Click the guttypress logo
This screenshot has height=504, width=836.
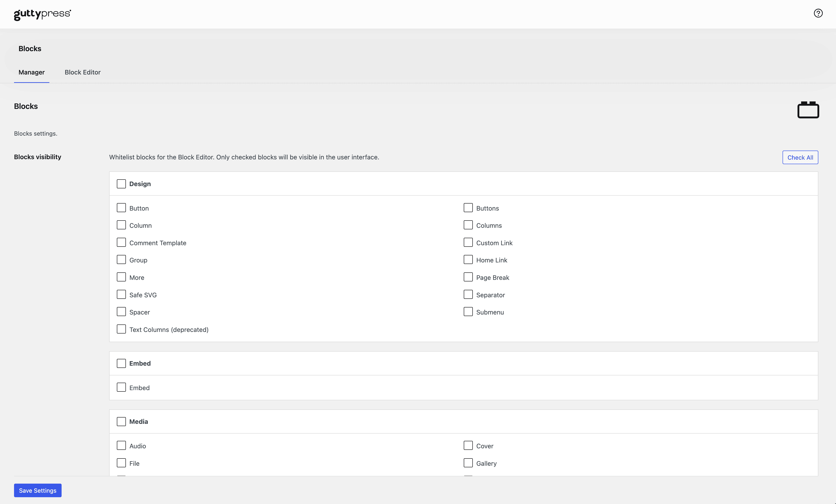click(42, 14)
